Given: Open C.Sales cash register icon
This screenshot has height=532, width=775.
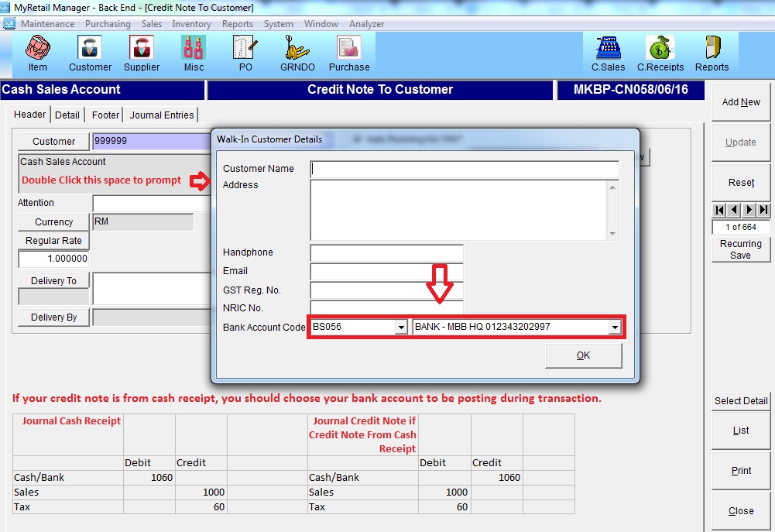Looking at the screenshot, I should (x=608, y=53).
